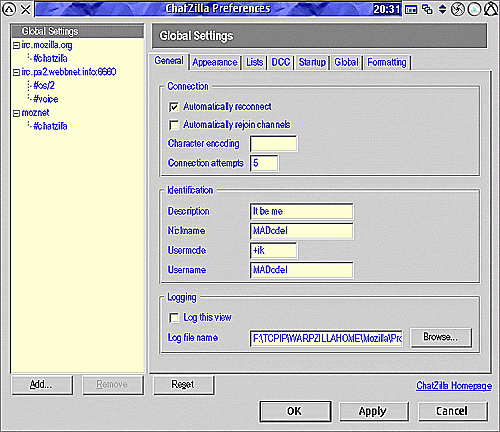500x432 pixels.
Task: Click the Description field
Action: pos(302,212)
